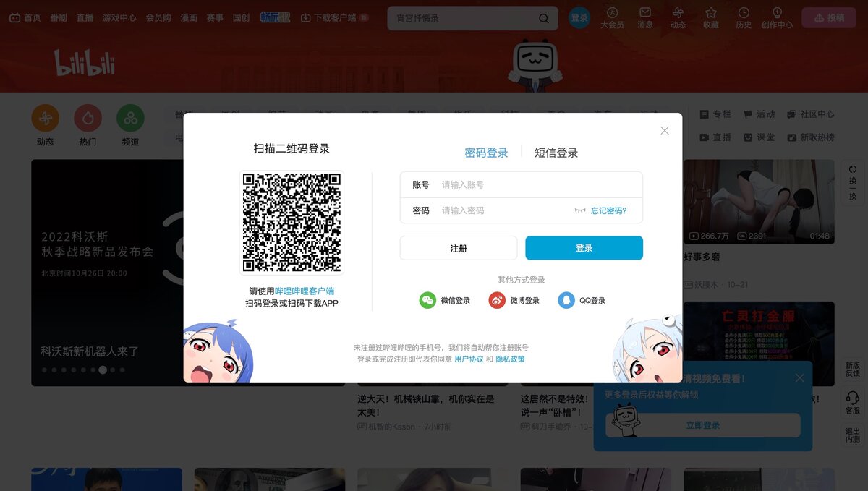868x491 pixels.
Task: Click the bilibili logo
Action: (x=85, y=63)
